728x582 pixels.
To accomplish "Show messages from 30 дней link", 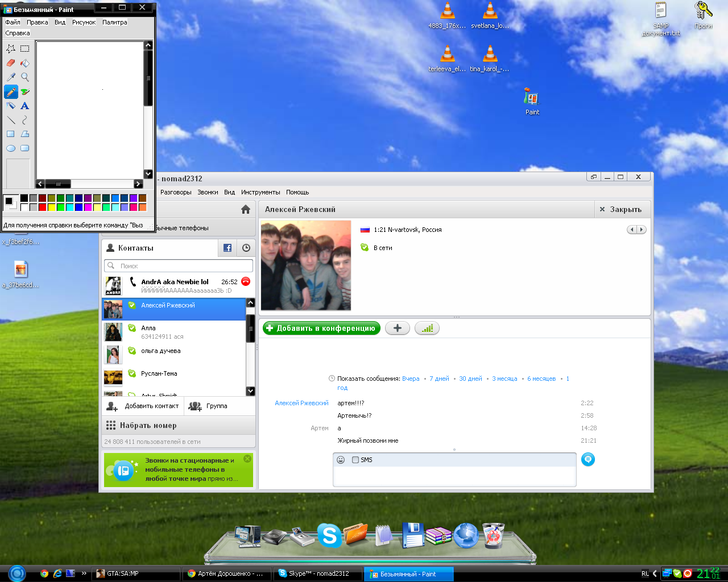I will click(x=470, y=379).
